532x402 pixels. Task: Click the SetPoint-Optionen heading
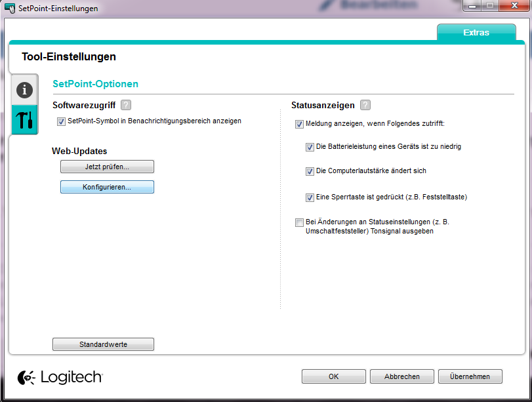tap(95, 84)
